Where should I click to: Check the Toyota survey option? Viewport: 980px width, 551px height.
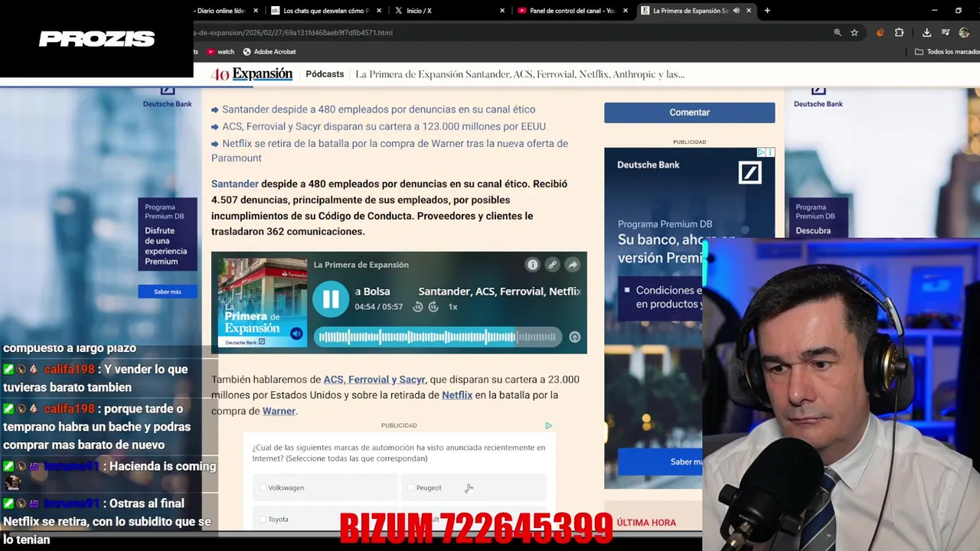point(325,519)
